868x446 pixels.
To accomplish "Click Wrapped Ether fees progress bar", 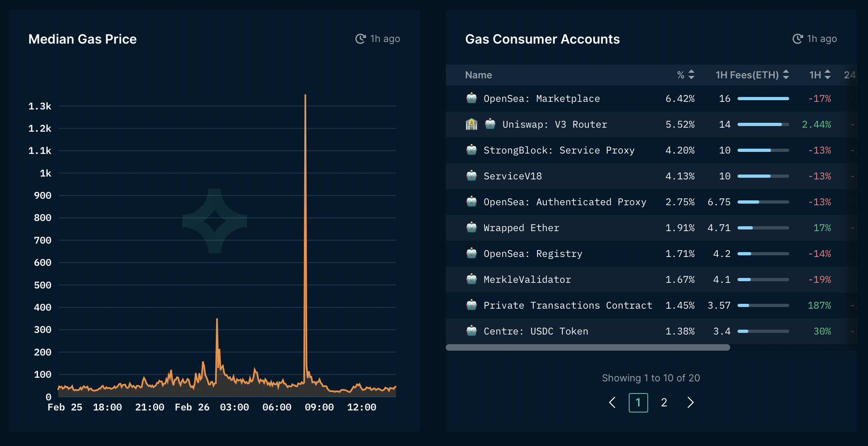I will point(763,228).
